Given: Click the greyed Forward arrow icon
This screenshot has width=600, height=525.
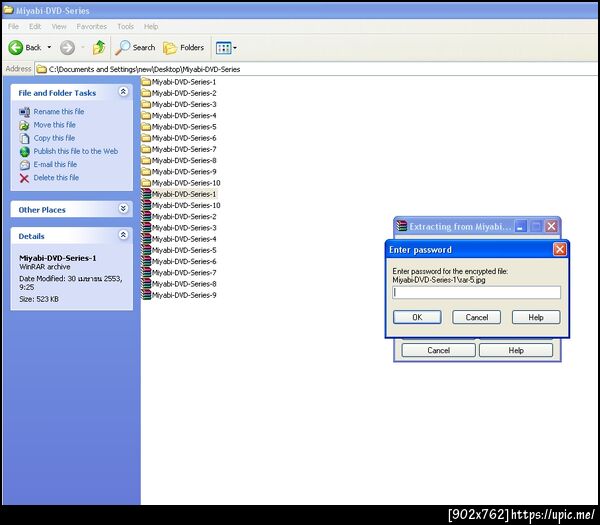Looking at the screenshot, I should (67, 48).
